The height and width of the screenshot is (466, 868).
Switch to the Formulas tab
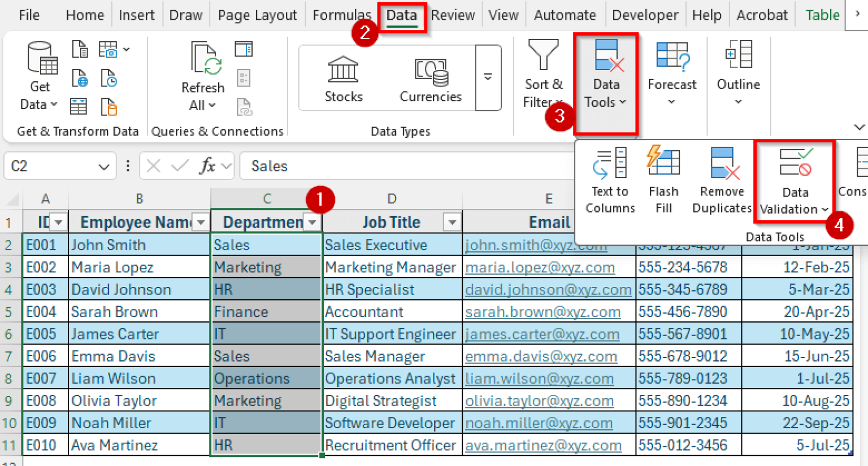coord(341,15)
